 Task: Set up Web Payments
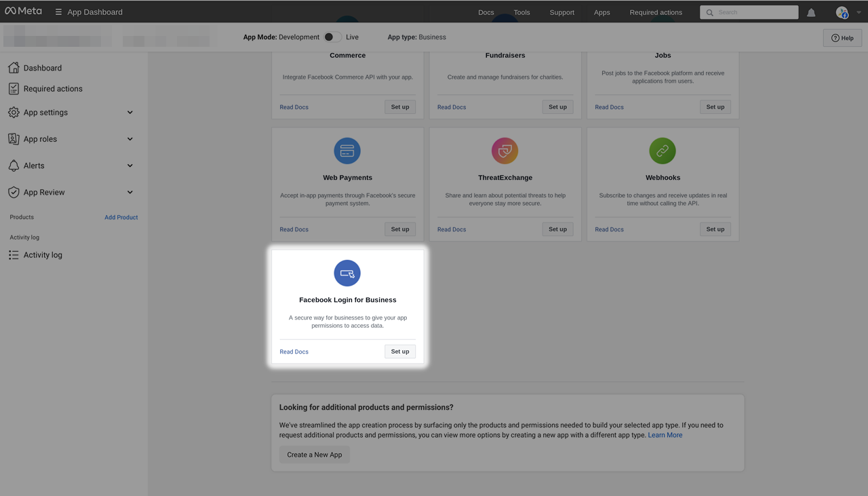point(400,229)
